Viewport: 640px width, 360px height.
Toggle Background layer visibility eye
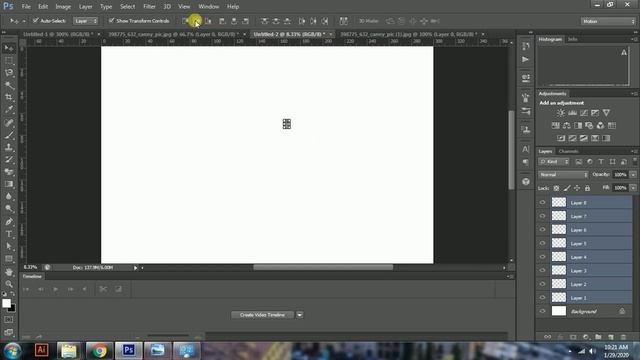(x=542, y=311)
